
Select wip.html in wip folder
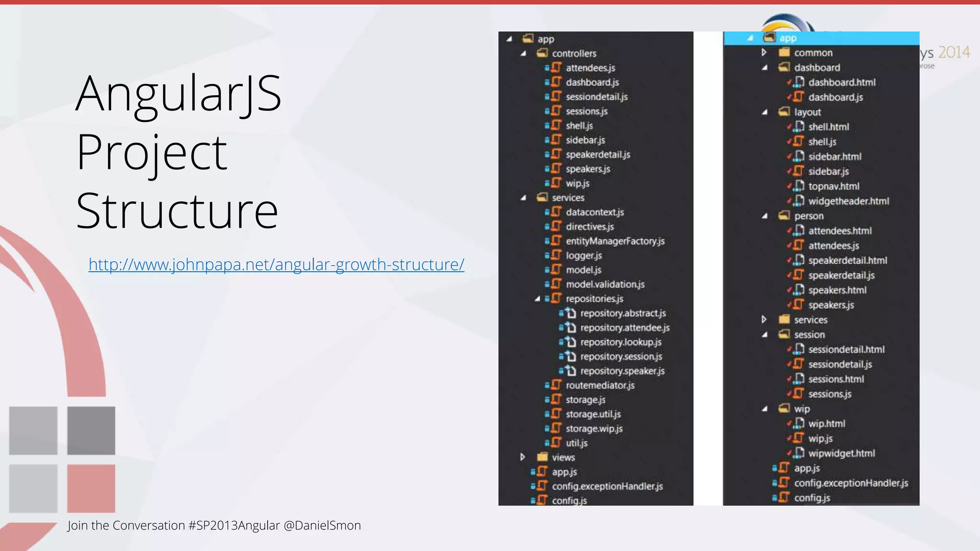[826, 423]
